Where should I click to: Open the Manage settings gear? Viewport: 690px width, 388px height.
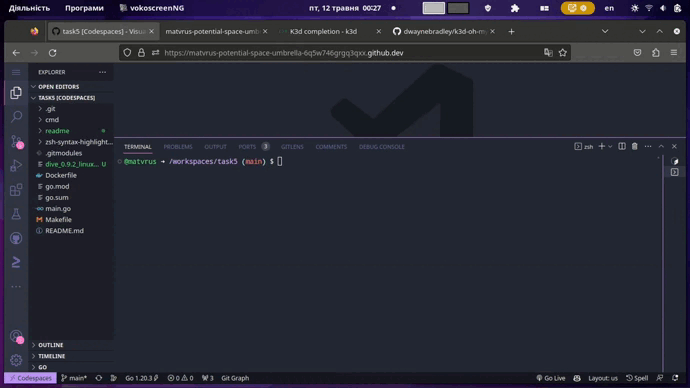pos(16,360)
